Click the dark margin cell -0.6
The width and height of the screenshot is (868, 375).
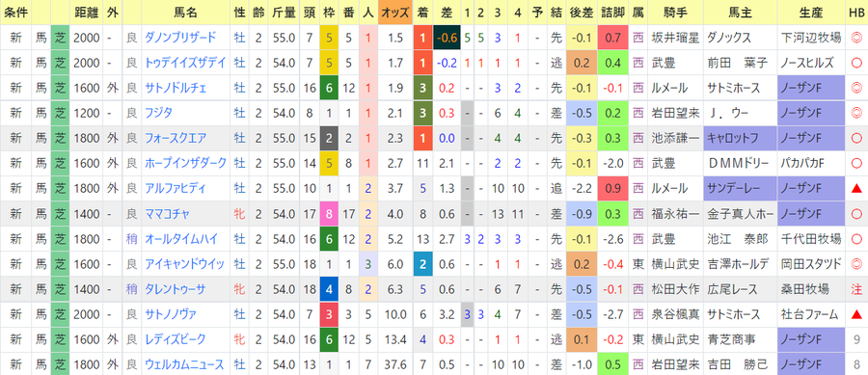tap(446, 38)
